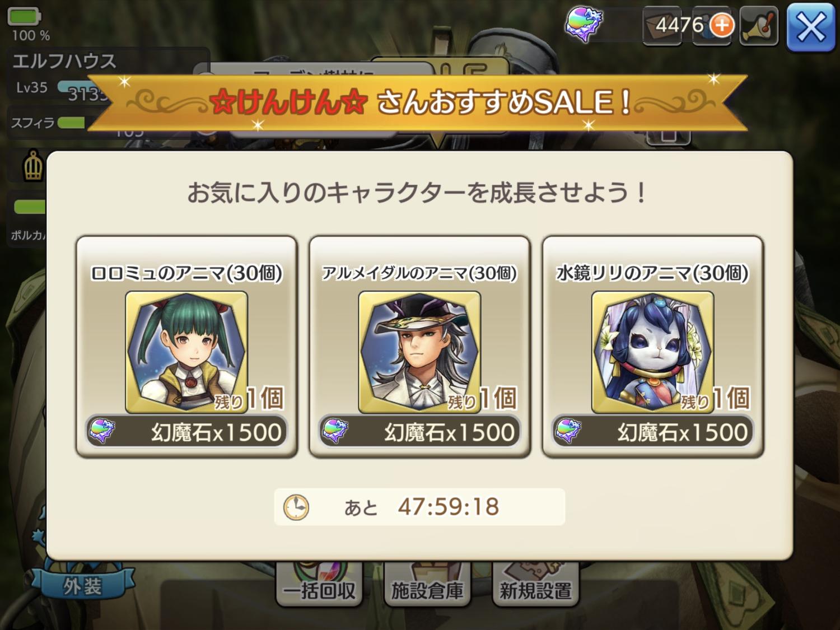Screen dimensions: 840x630
Task: Select the 水鏡リリ character portrait
Action: pos(652,352)
